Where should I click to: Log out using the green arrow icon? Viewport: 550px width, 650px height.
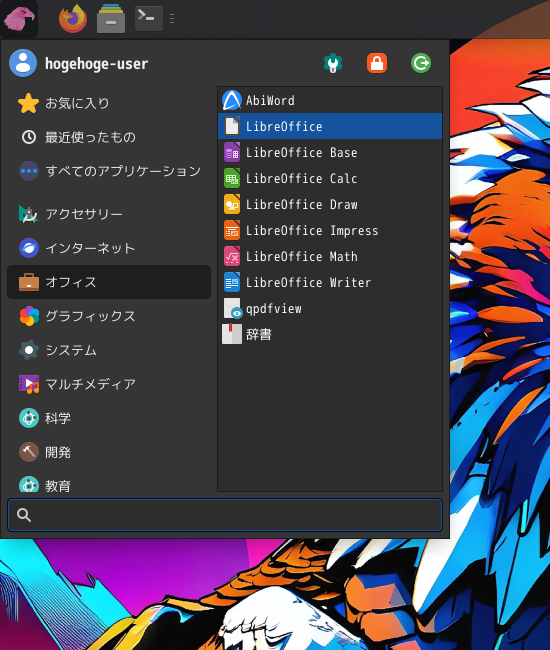[x=421, y=63]
